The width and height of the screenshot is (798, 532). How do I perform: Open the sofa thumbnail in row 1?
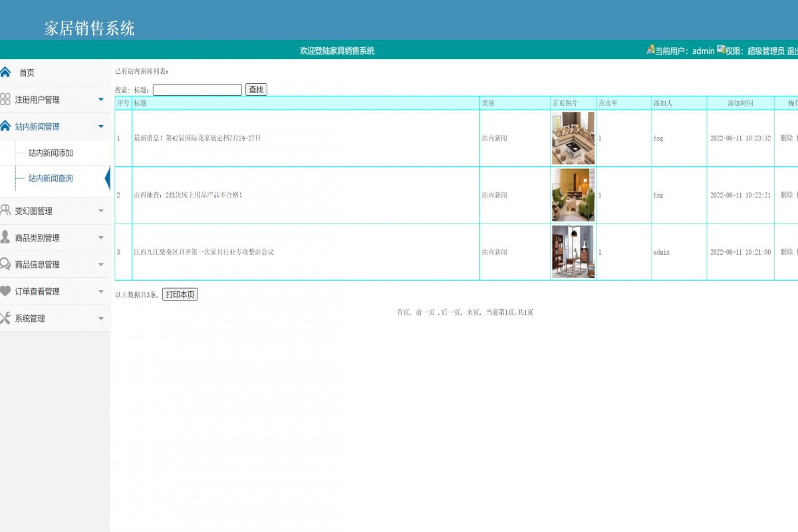tap(573, 138)
